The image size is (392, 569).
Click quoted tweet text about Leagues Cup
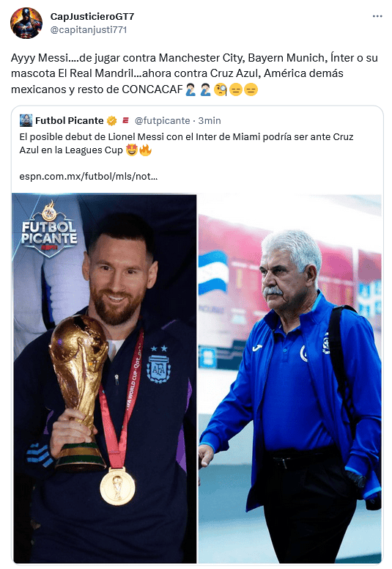coord(186,143)
